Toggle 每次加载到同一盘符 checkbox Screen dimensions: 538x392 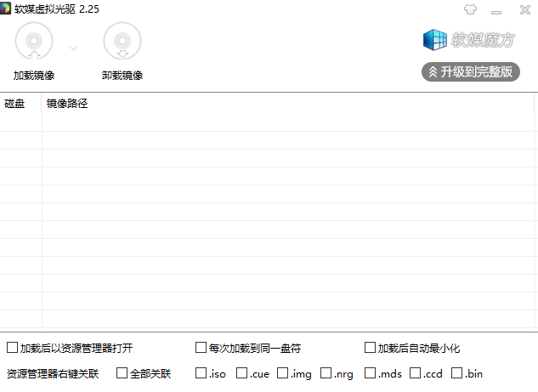click(x=201, y=348)
